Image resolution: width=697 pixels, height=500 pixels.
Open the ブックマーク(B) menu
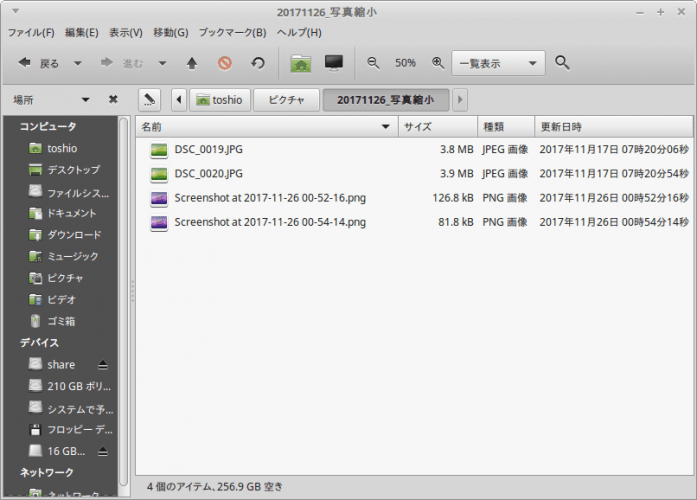pyautogui.click(x=232, y=32)
